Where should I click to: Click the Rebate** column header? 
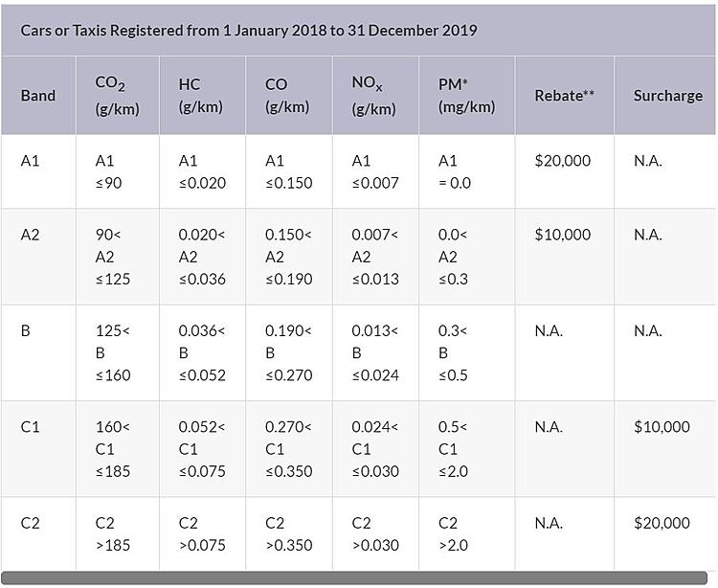pyautogui.click(x=564, y=96)
